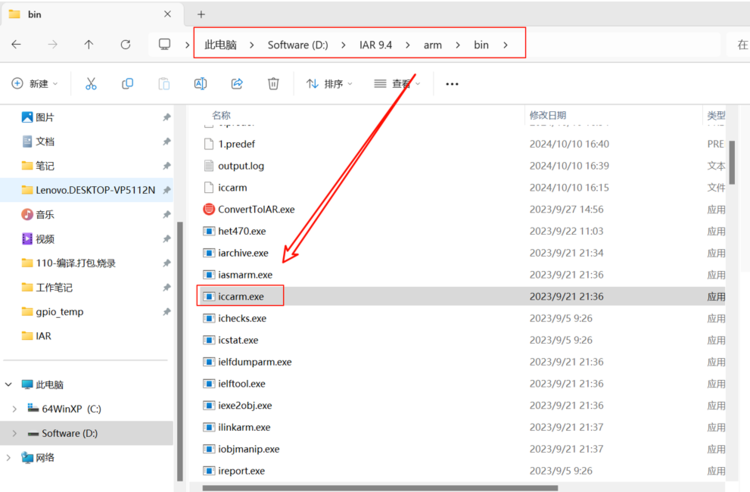Click IAR 9.4 in the breadcrumb
The image size is (750, 492).
[375, 45]
